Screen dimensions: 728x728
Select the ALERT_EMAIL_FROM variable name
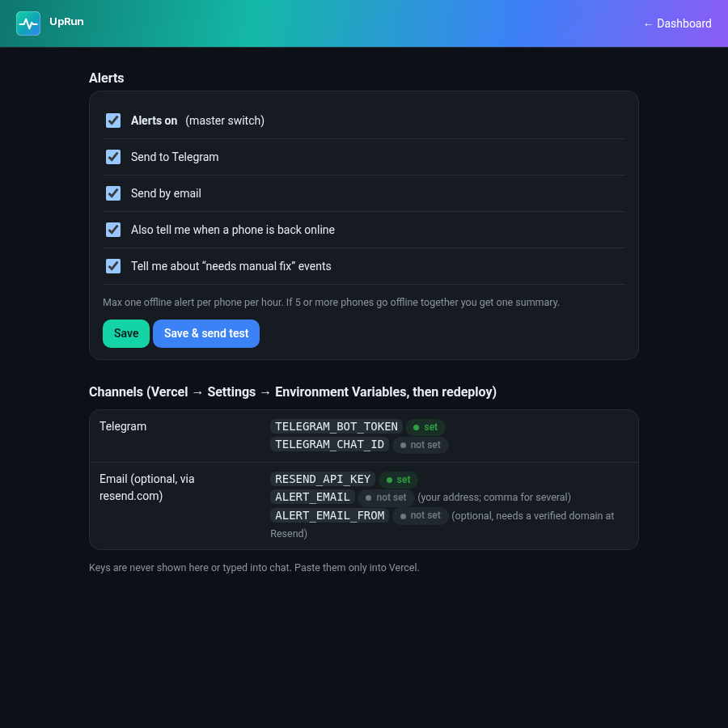coord(330,516)
